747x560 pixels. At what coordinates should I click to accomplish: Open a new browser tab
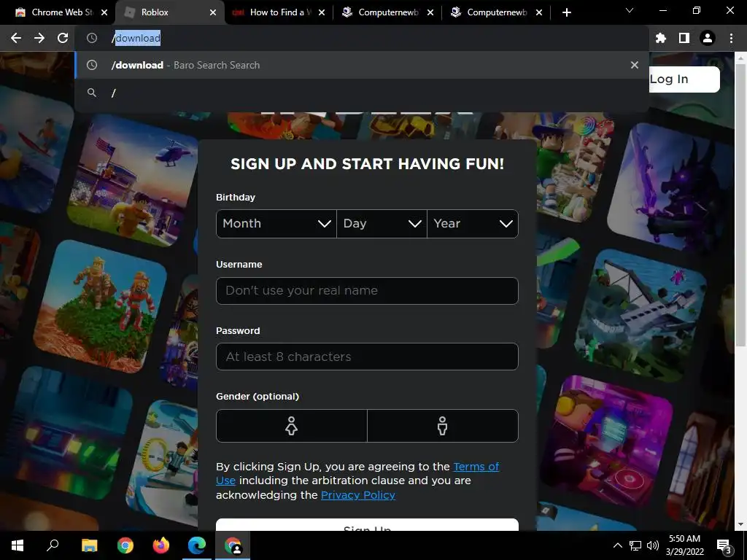click(566, 12)
